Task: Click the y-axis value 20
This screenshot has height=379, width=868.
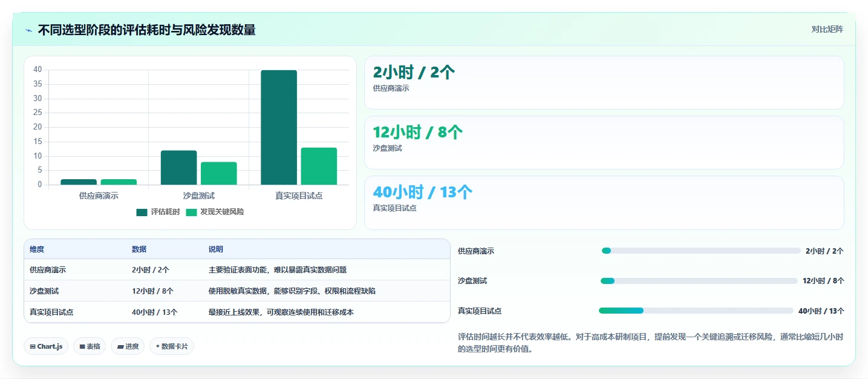Action: pyautogui.click(x=38, y=127)
